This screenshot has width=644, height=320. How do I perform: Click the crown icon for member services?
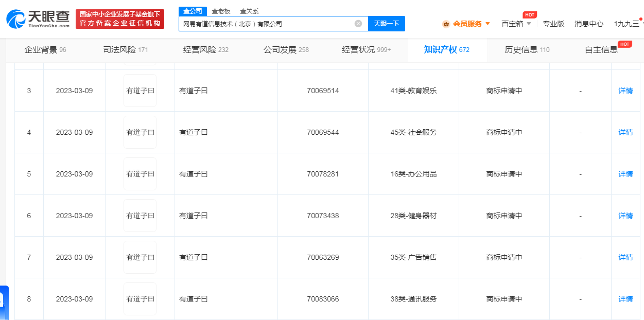point(446,24)
